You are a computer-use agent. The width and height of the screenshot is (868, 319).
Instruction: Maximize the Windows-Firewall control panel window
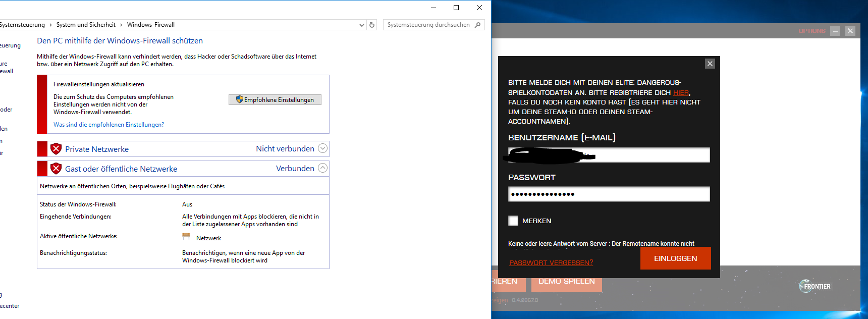click(456, 8)
